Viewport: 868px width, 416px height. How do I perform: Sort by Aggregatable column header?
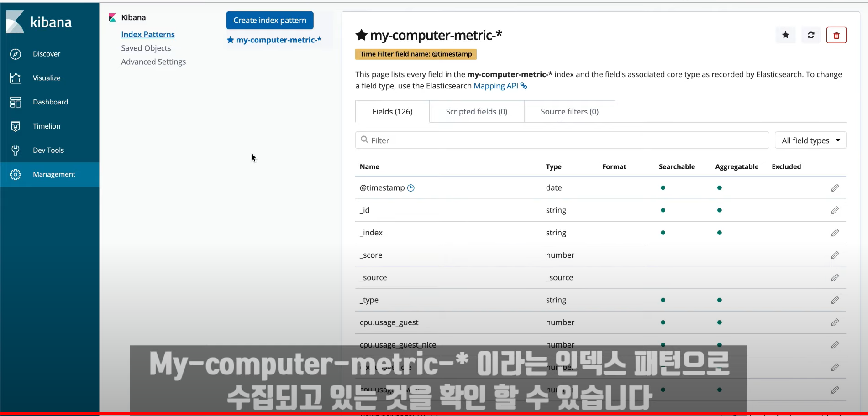coord(736,167)
